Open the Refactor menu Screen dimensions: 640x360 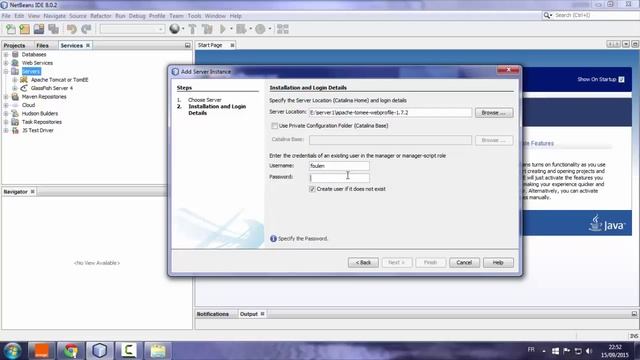point(100,16)
